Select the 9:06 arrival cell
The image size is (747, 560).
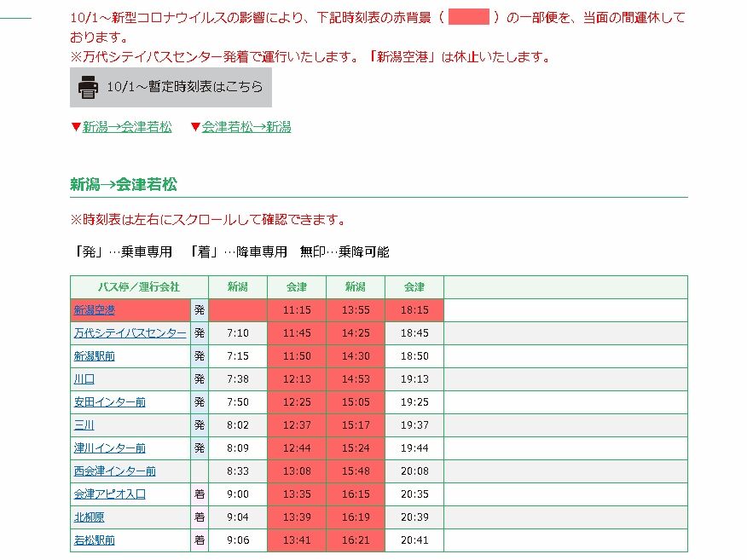(x=238, y=540)
